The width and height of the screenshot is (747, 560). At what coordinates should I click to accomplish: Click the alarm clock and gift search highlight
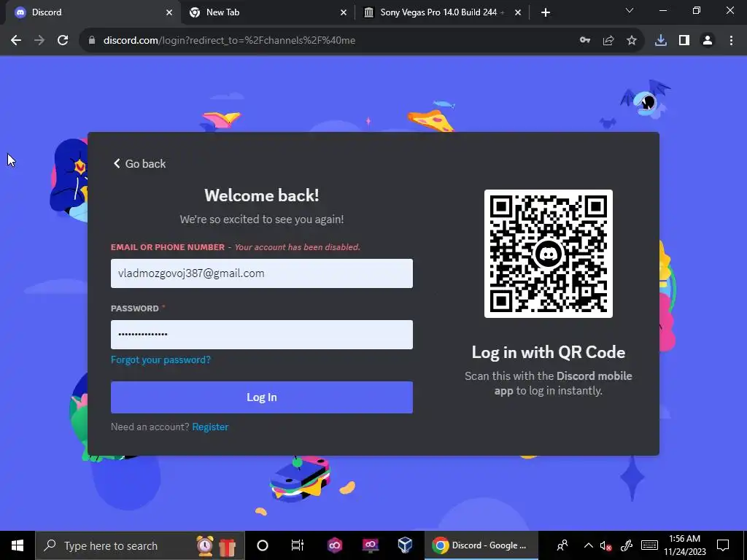point(216,545)
